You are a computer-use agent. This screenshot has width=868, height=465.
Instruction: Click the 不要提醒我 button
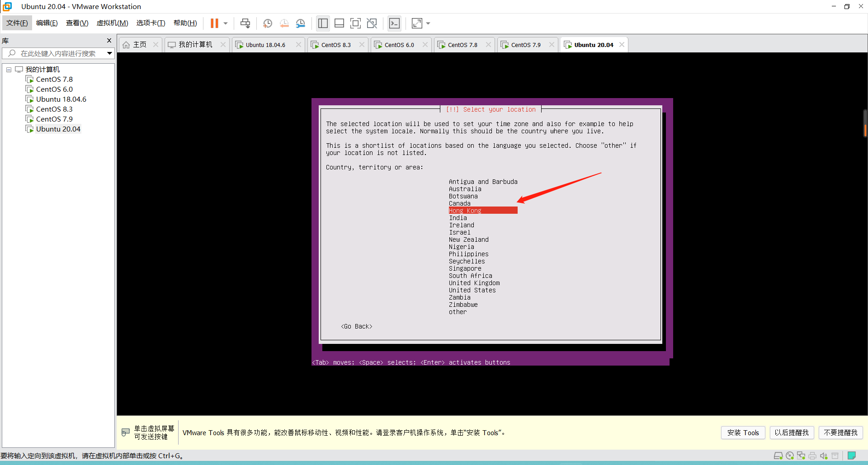(841, 432)
